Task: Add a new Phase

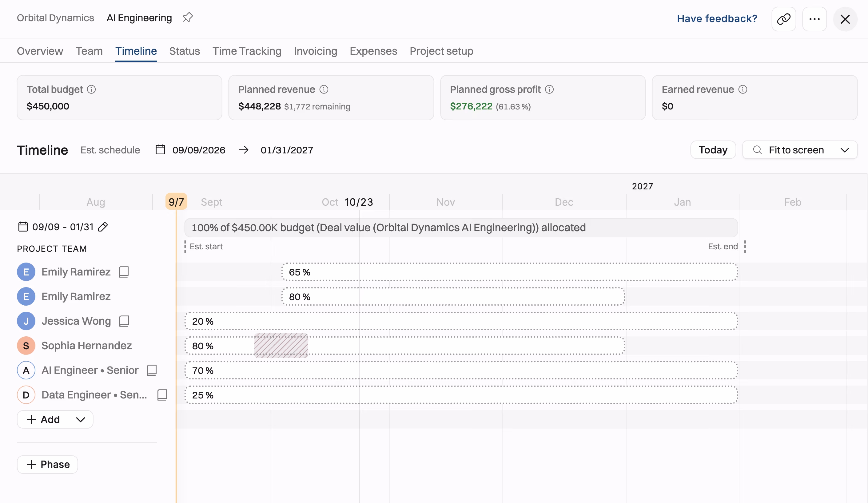Action: [x=48, y=465]
